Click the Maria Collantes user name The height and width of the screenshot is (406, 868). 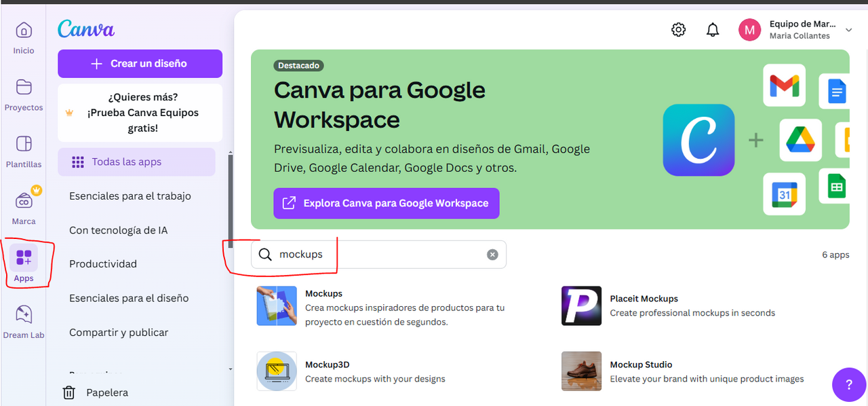pyautogui.click(x=800, y=36)
